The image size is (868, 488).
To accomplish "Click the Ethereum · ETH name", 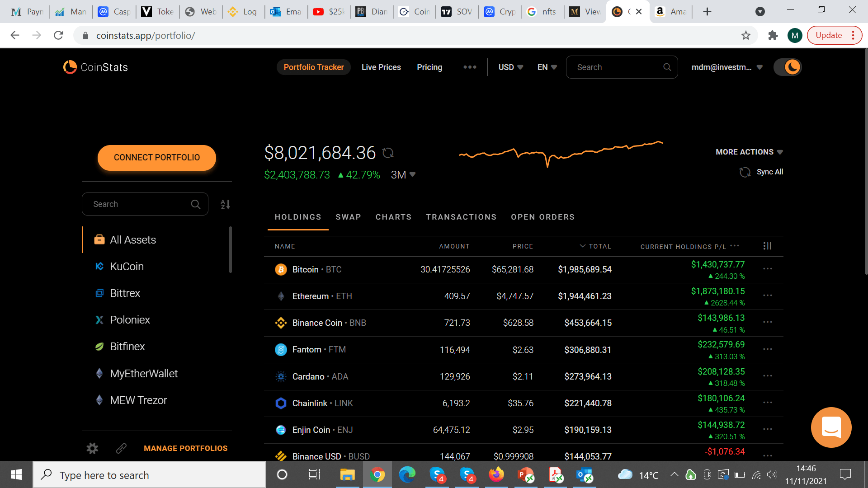I will click(322, 296).
